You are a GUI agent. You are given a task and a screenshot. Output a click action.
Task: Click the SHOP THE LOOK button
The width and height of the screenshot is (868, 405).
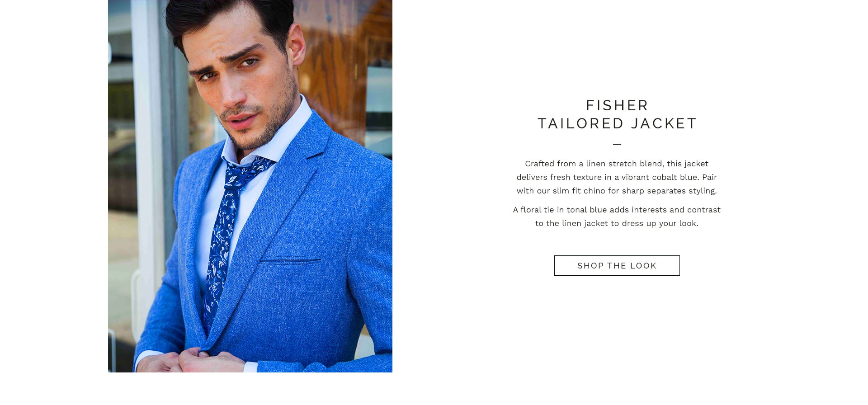coord(617,265)
